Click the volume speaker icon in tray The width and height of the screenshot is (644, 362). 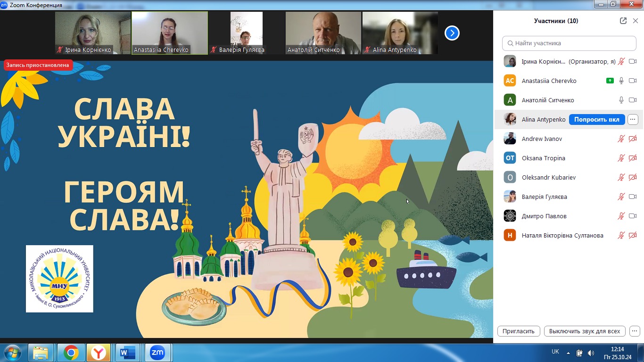click(591, 353)
